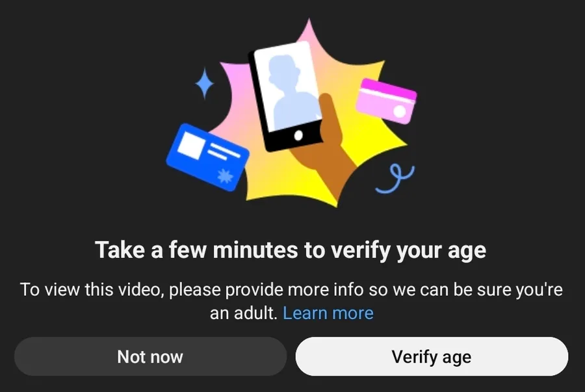Viewport: 585px width, 392px height.
Task: Click the blue ID card illustration
Action: click(x=207, y=157)
